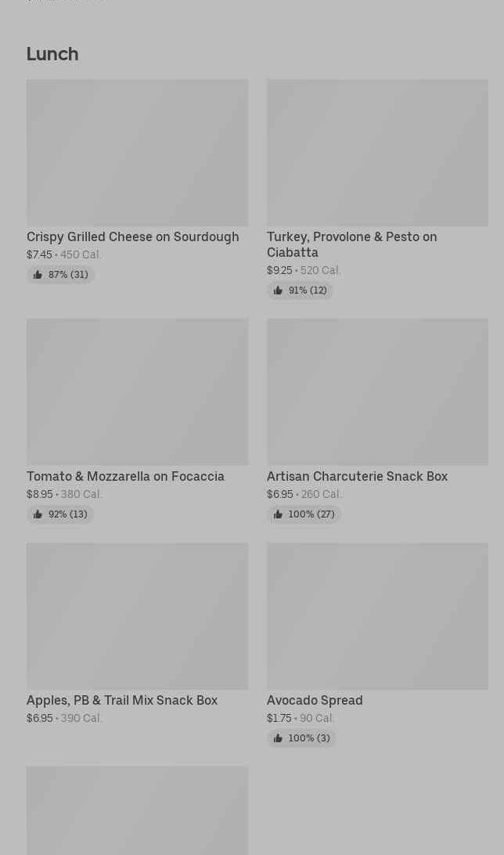The image size is (504, 855).
Task: Click the partially visible bottom item image
Action: [137, 810]
